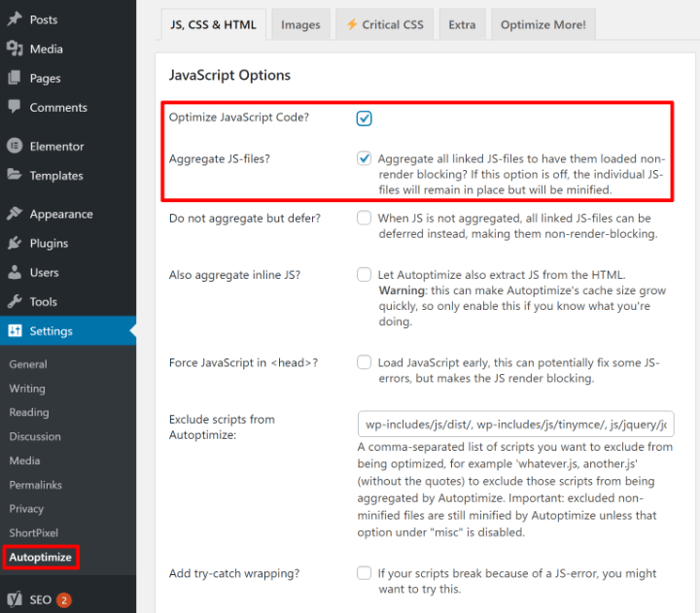Open Discussion settings submenu link
The width and height of the screenshot is (700, 613).
[x=35, y=436]
